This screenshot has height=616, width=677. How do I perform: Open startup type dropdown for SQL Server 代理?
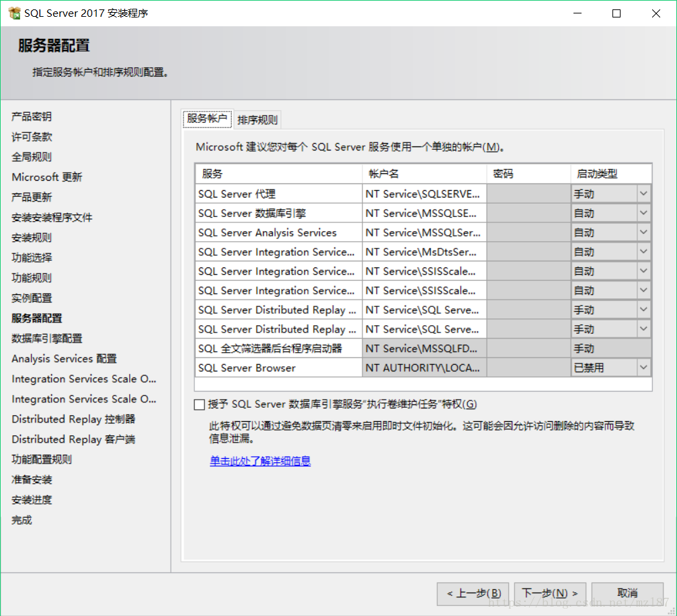pos(643,193)
